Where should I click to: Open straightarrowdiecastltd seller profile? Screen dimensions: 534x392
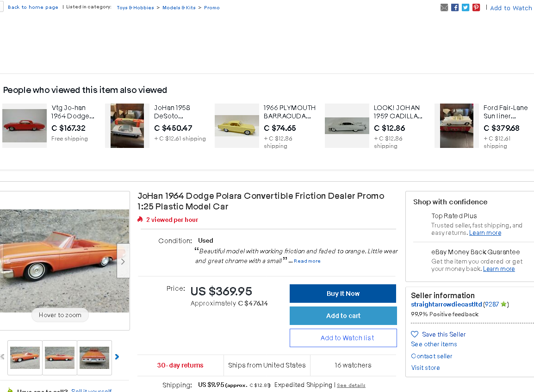coord(446,304)
